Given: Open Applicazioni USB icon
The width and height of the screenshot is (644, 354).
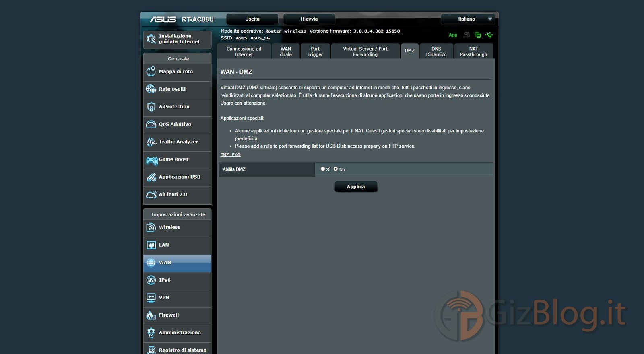Looking at the screenshot, I should click(151, 177).
